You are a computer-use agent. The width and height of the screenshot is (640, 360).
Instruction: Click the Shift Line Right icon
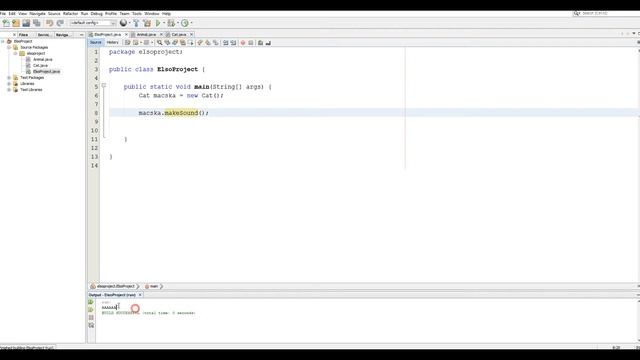tap(233, 42)
